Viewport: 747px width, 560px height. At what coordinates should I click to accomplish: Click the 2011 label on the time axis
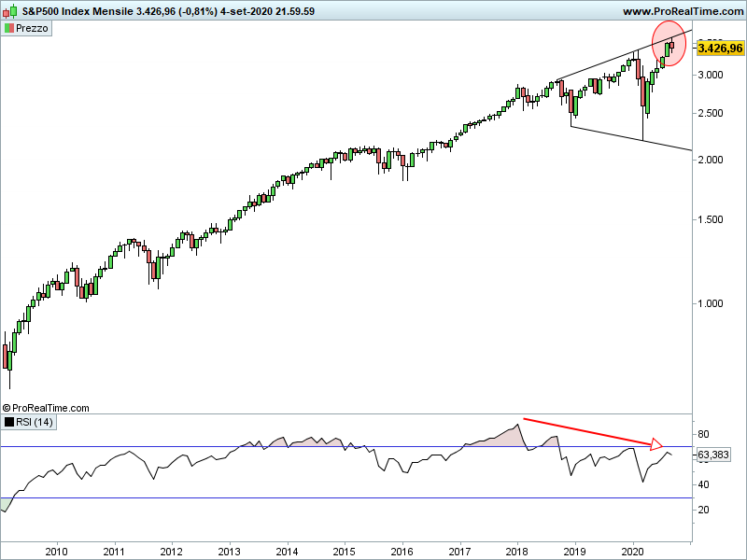point(114,552)
